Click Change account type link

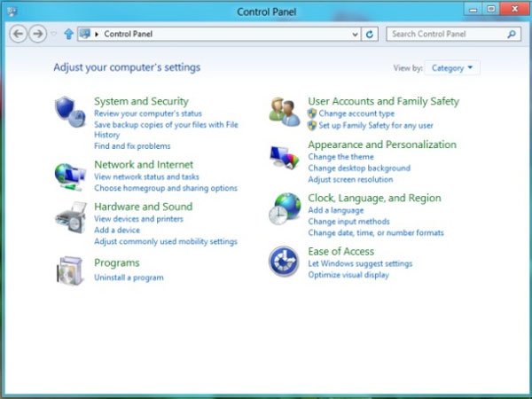pyautogui.click(x=356, y=113)
